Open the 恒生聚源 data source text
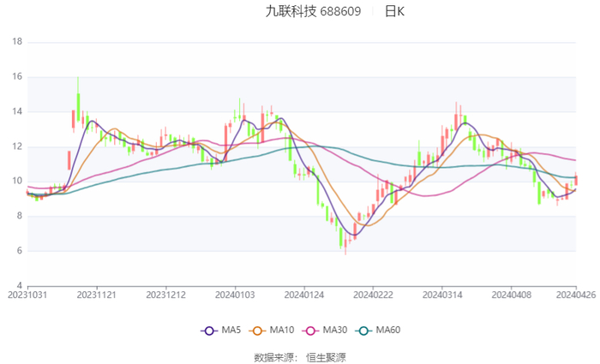This screenshot has width=600, height=364. pyautogui.click(x=327, y=356)
